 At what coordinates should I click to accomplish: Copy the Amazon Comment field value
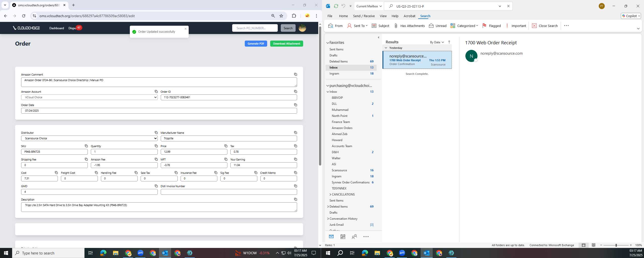[296, 74]
